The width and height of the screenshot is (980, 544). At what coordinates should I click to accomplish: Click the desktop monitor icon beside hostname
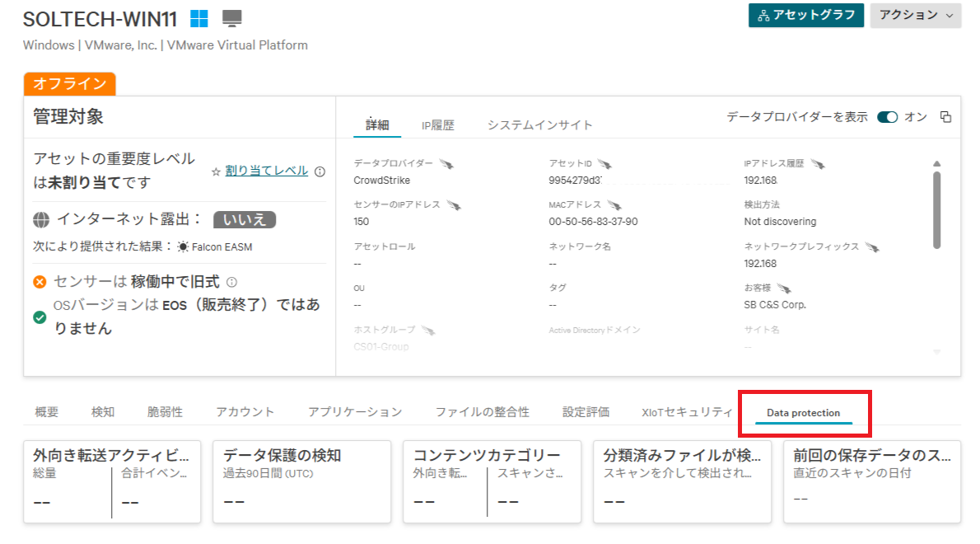click(x=232, y=18)
